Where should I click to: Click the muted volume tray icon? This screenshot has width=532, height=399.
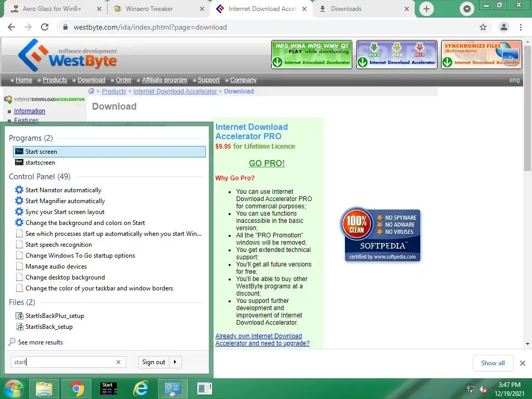pyautogui.click(x=483, y=390)
